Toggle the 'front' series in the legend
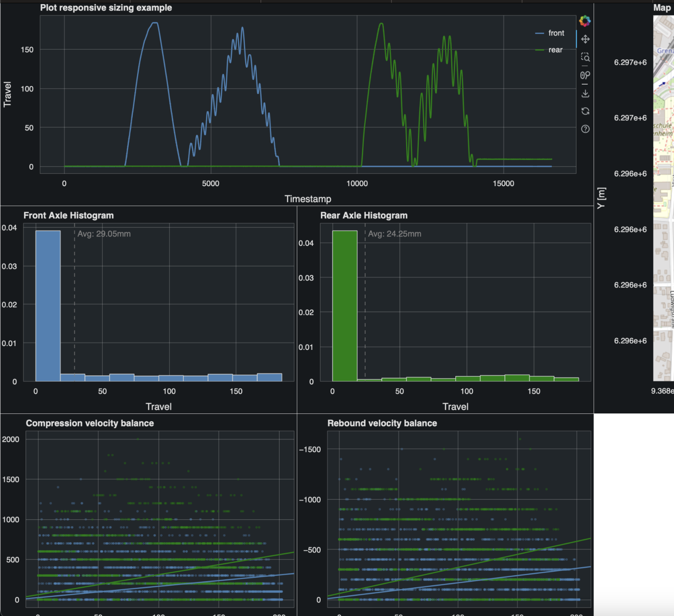 coord(550,33)
